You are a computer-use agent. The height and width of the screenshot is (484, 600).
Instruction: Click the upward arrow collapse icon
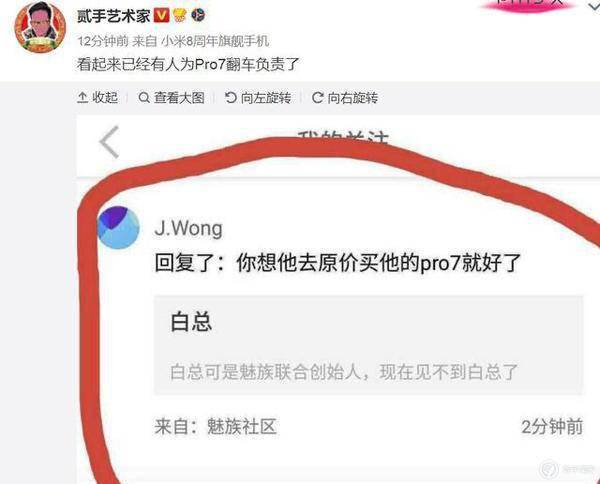(82, 98)
